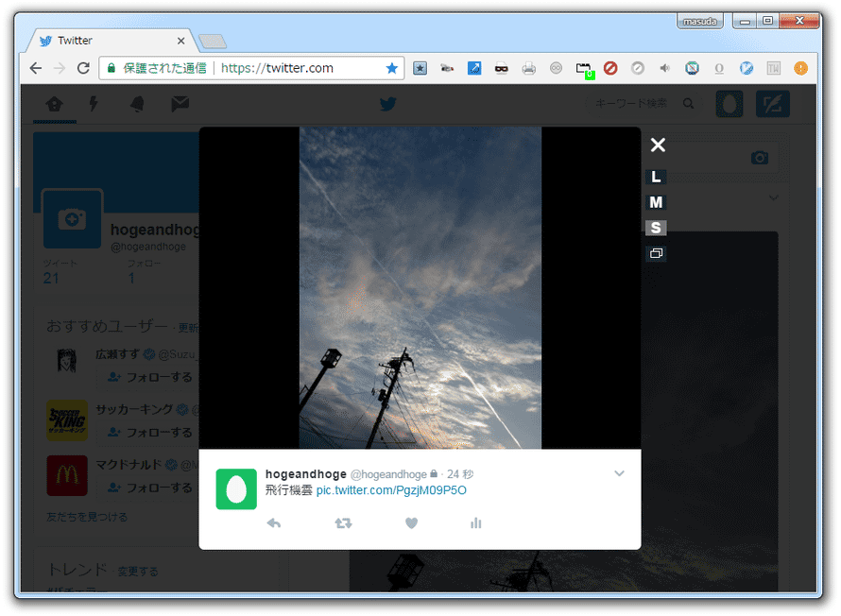
Task: Like the tweet with the heart icon
Action: pyautogui.click(x=411, y=523)
